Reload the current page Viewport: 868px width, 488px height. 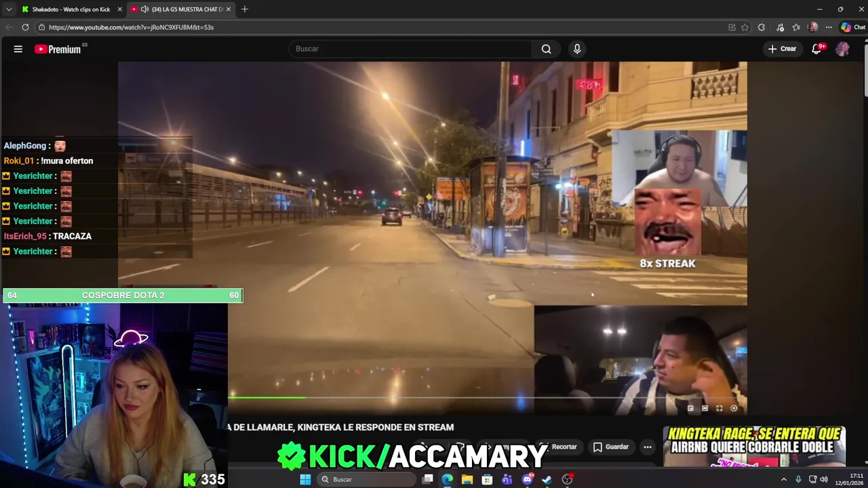[25, 27]
